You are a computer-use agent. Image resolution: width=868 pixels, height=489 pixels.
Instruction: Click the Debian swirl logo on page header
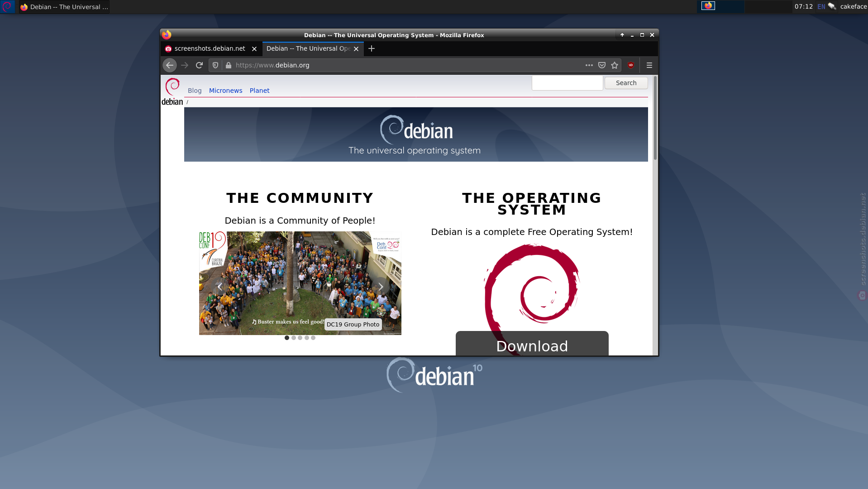[172, 92]
